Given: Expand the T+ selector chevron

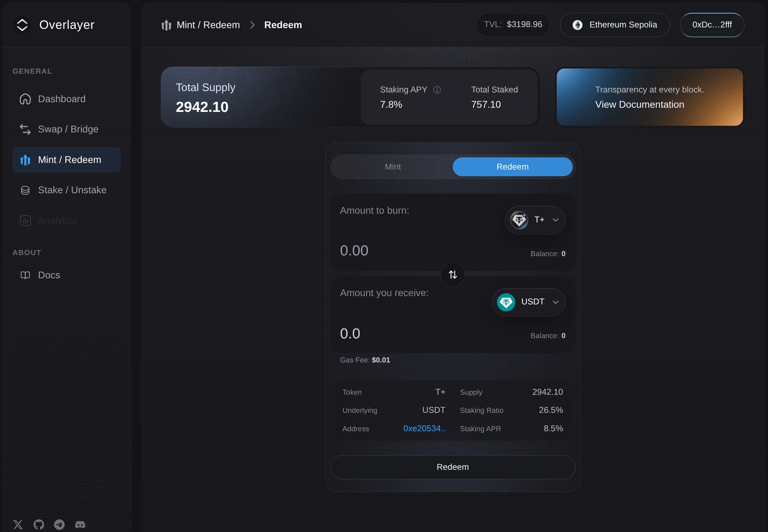Looking at the screenshot, I should [x=556, y=220].
